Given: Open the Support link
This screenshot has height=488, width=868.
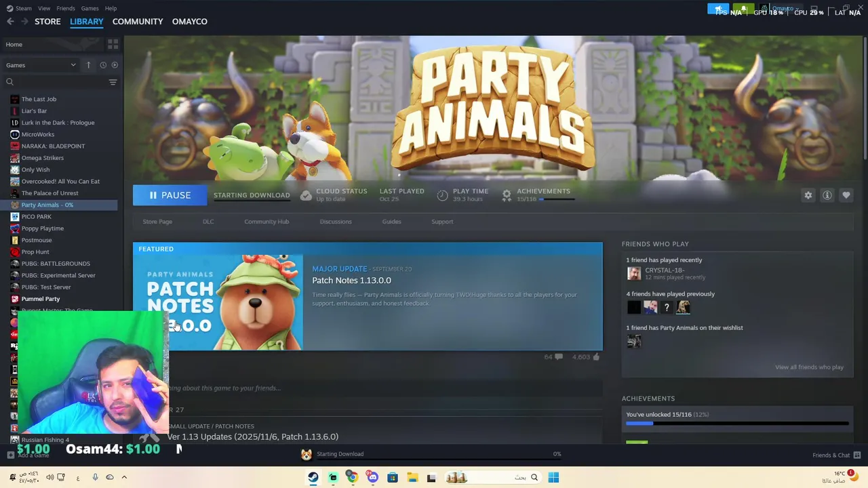Looking at the screenshot, I should [442, 222].
